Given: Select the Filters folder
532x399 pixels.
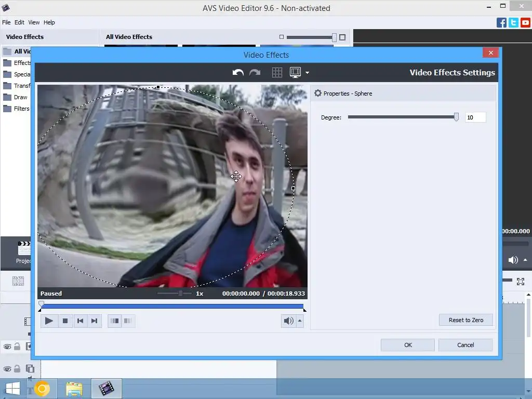Looking at the screenshot, I should click(16, 109).
